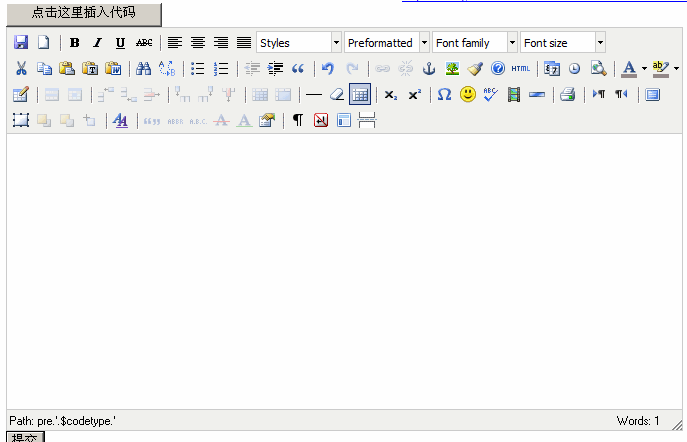This screenshot has width=687, height=442.
Task: Click the Save floppy disk icon
Action: click(21, 42)
